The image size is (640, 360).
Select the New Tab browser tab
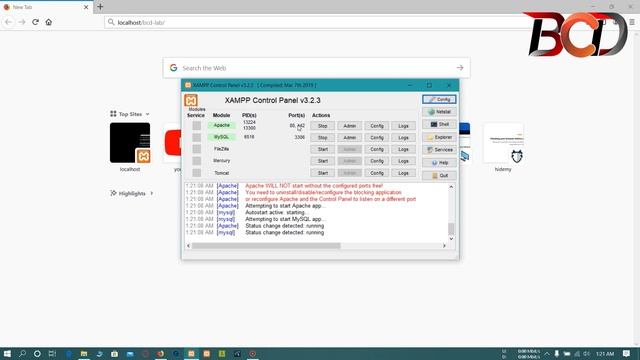click(46, 7)
